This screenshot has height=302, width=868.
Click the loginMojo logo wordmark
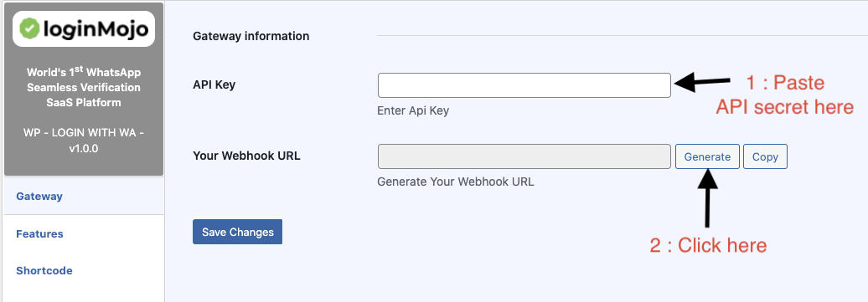coord(96,28)
